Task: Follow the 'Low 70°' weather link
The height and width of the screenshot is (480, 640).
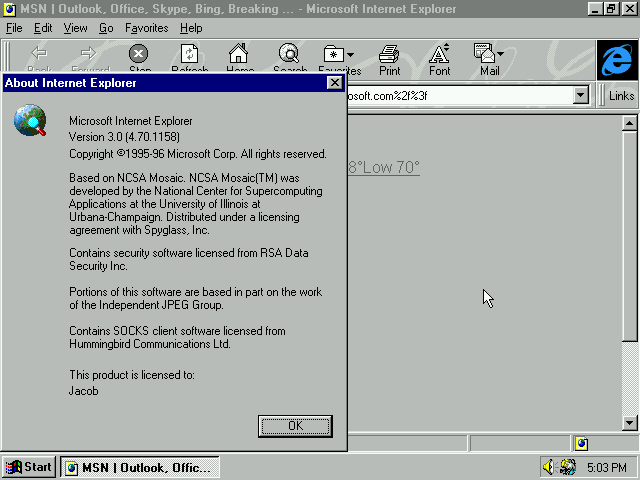Action: point(384,167)
